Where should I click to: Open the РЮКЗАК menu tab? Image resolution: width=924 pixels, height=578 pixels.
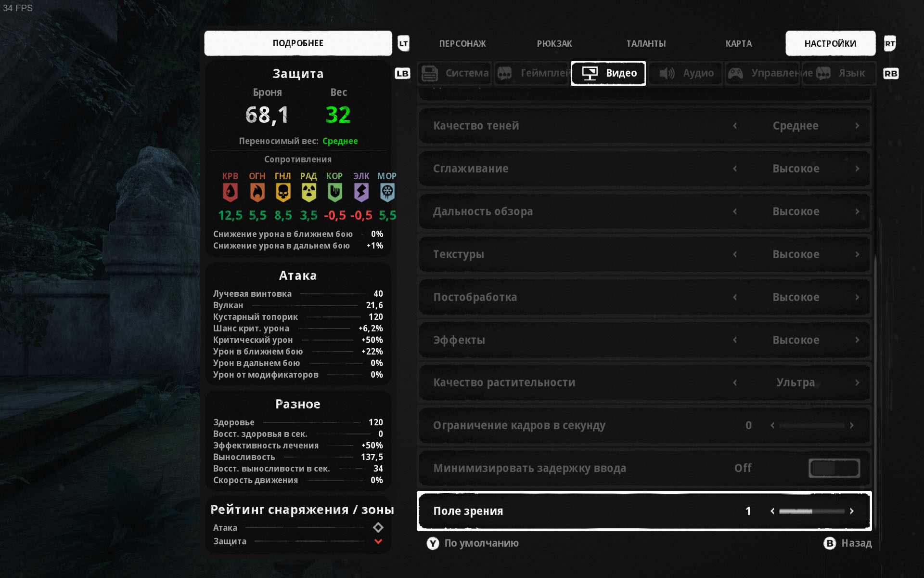554,43
